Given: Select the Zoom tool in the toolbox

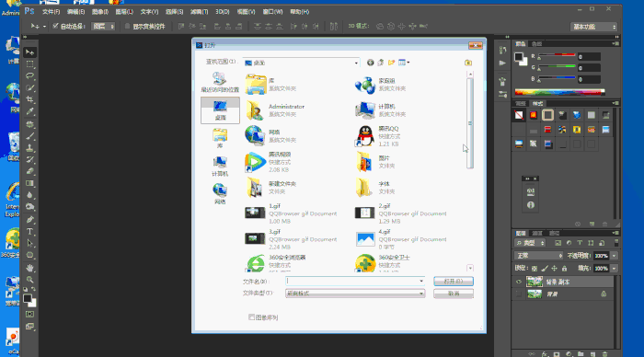Looking at the screenshot, I should pos(29,280).
